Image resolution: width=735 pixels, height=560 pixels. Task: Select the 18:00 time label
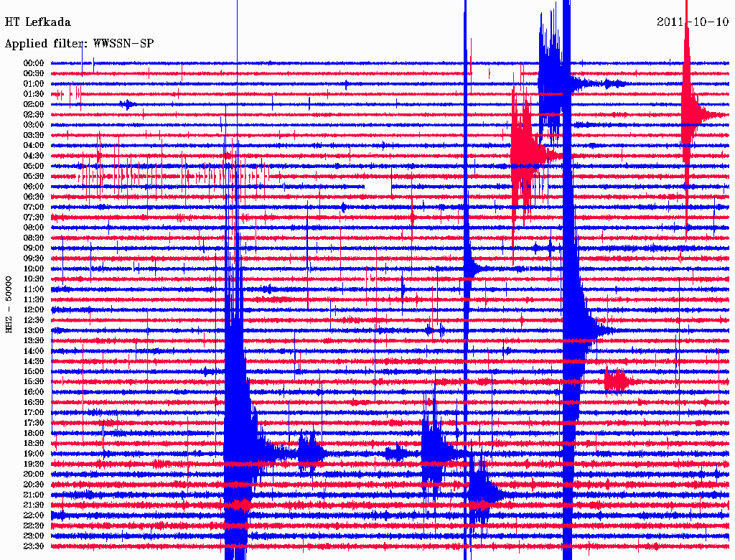(x=34, y=434)
